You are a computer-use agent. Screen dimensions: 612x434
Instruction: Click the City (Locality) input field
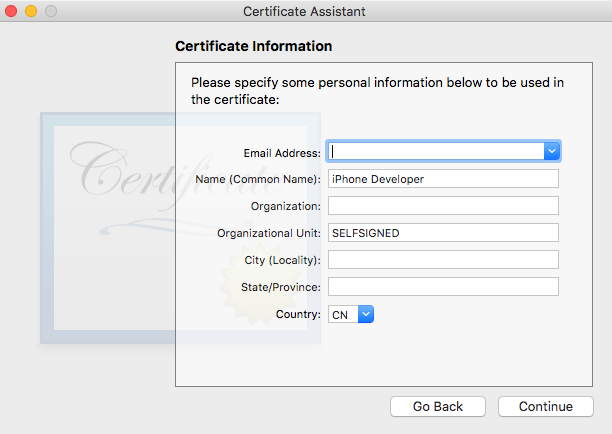(443, 260)
